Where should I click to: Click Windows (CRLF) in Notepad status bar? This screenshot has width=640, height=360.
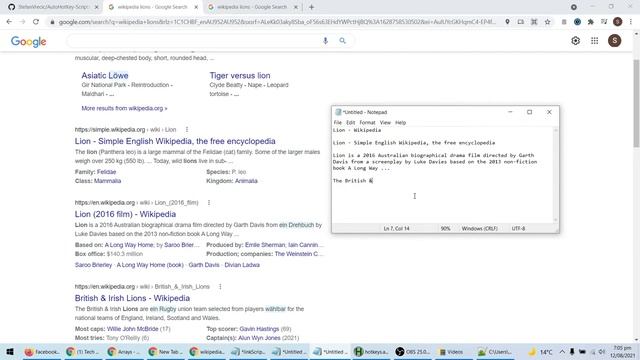pyautogui.click(x=480, y=229)
